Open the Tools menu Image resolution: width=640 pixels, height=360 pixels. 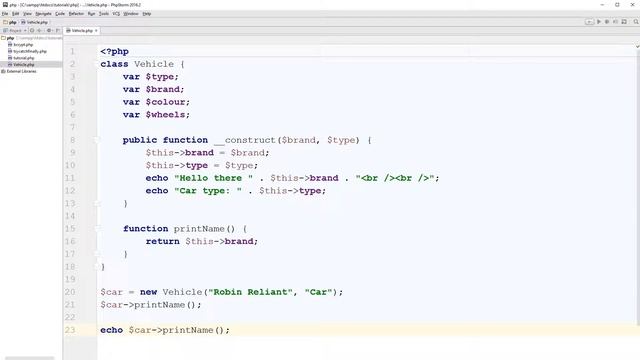click(x=104, y=13)
